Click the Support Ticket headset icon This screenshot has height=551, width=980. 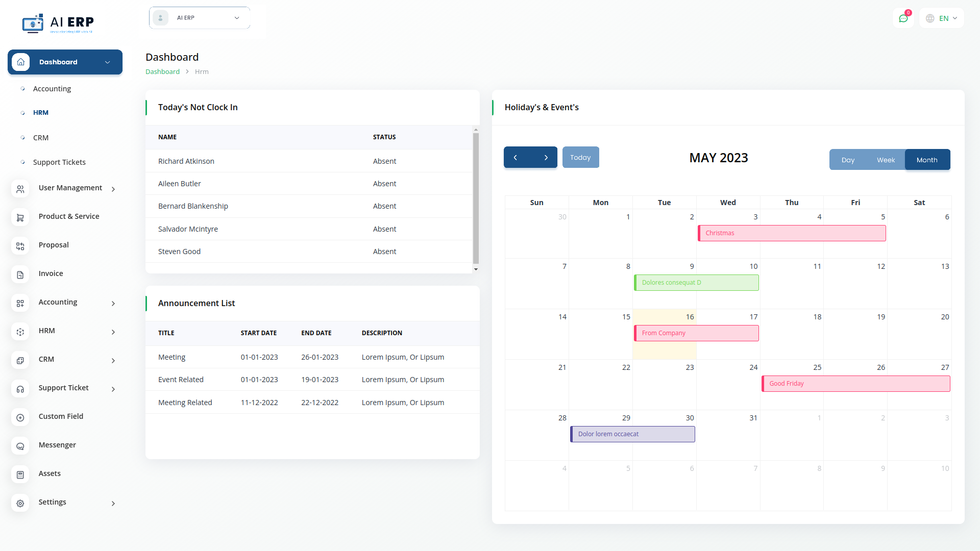point(20,389)
